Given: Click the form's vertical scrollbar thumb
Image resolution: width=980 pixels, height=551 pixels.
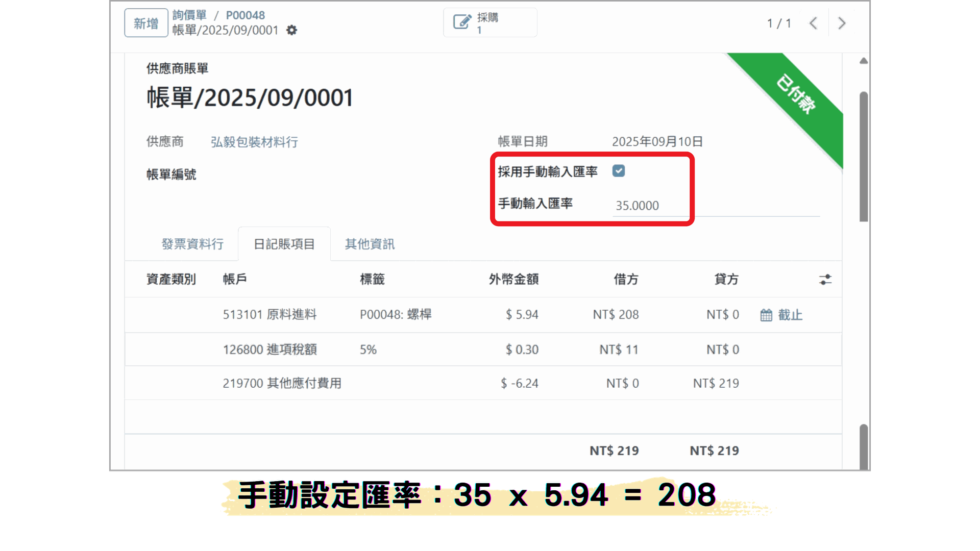Looking at the screenshot, I should (x=864, y=156).
